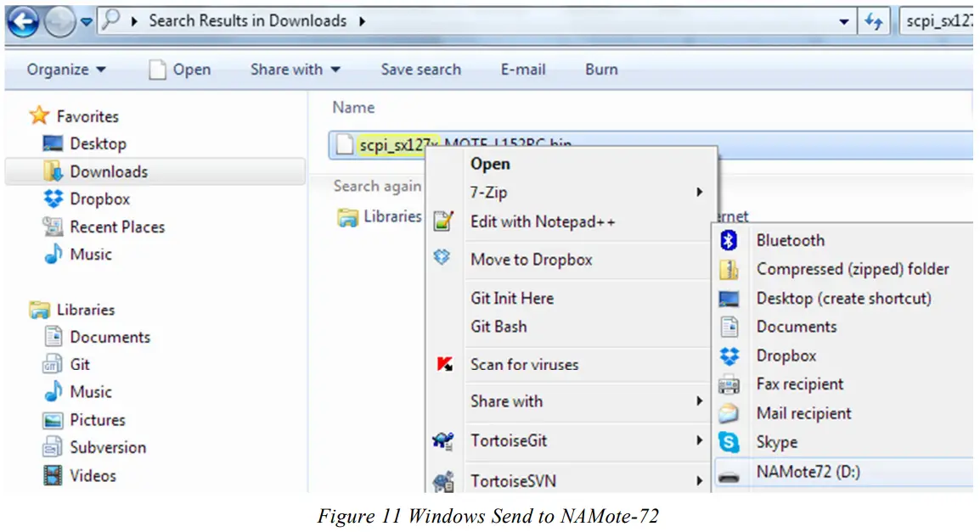The height and width of the screenshot is (532, 980).
Task: Expand the 7-Zip submenu arrow
Action: (x=699, y=193)
